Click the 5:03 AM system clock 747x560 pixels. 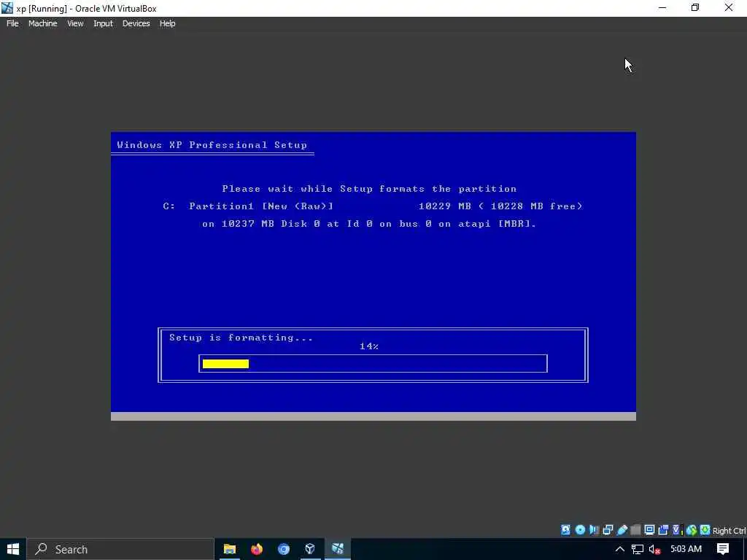[686, 549]
